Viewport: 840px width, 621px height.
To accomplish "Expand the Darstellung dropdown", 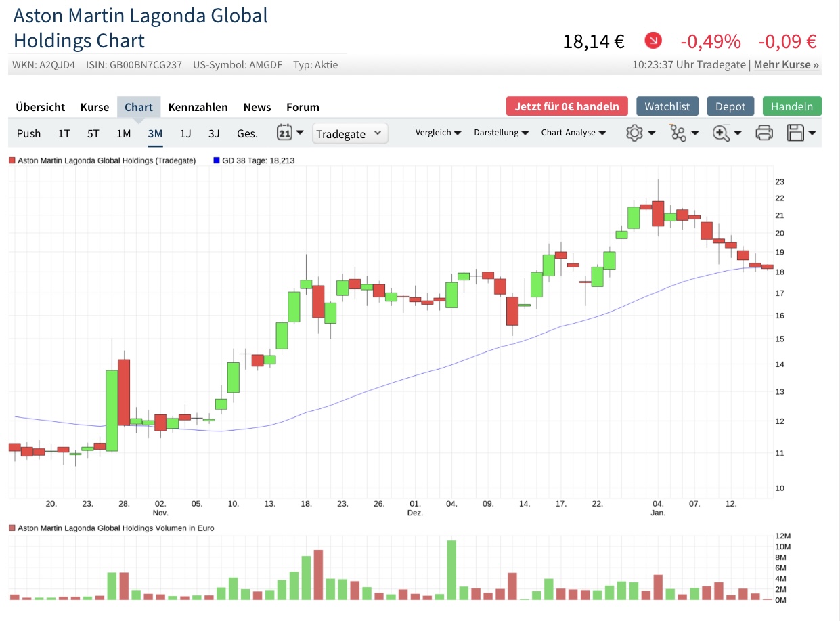I will click(x=502, y=133).
